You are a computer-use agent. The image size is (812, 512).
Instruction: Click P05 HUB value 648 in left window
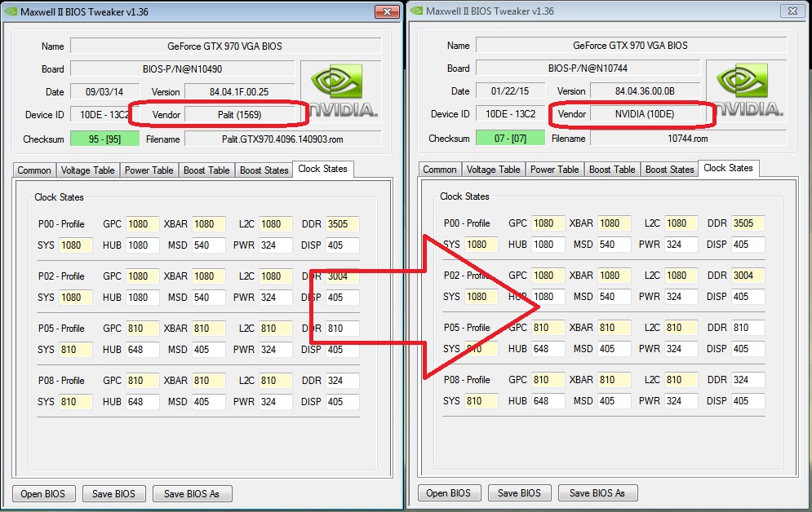pos(143,350)
